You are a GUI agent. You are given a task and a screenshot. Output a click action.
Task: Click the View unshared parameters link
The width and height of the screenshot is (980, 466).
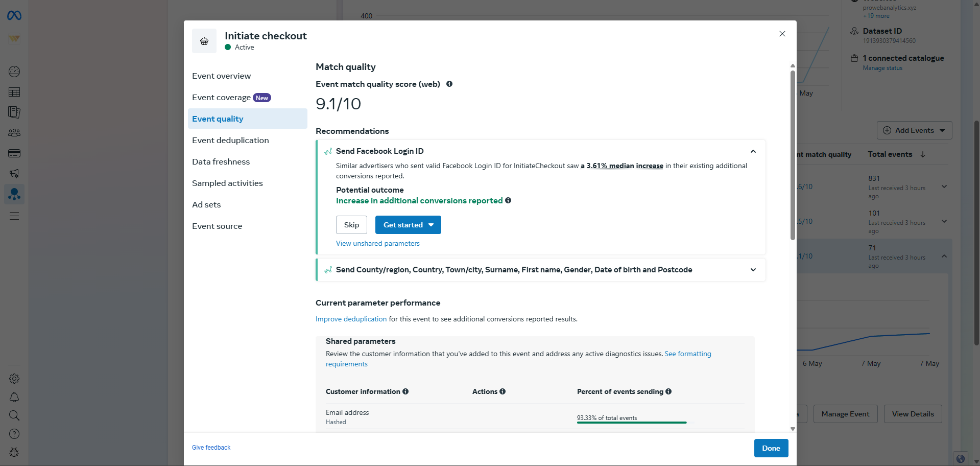click(377, 244)
